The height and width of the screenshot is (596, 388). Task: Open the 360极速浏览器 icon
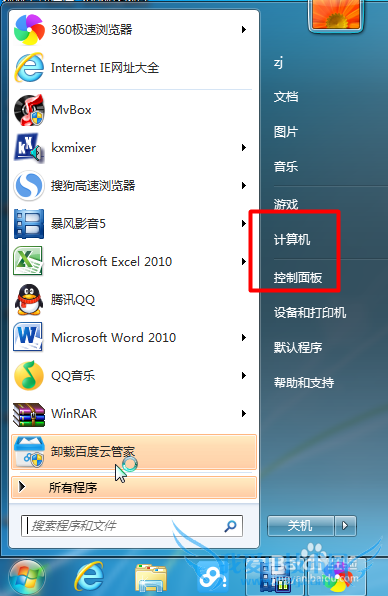pos(29,30)
